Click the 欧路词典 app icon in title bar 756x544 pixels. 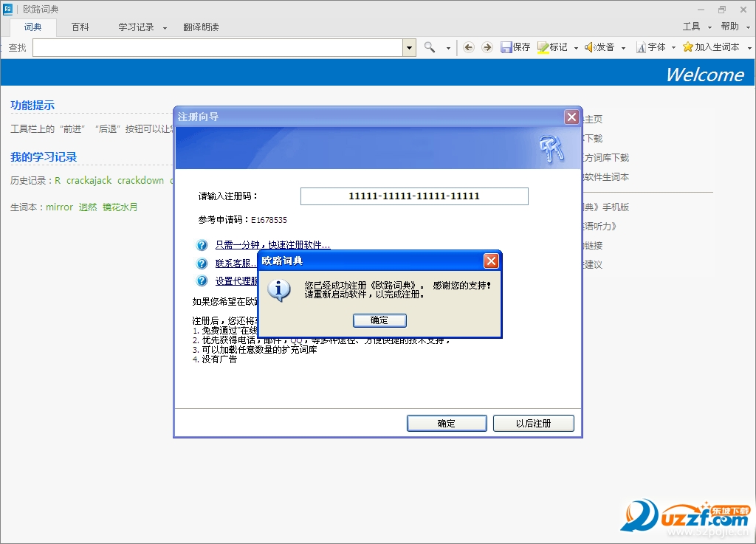[7, 9]
